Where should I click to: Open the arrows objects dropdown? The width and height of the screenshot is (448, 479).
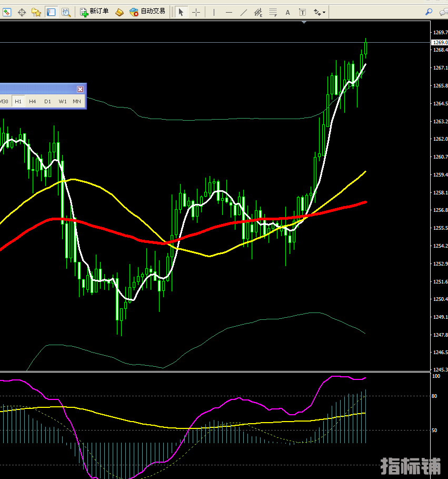point(320,12)
